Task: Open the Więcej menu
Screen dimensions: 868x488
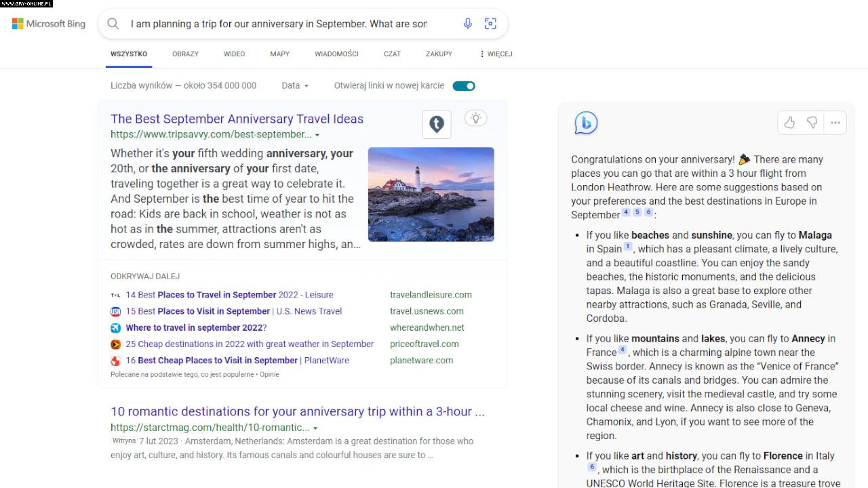Action: [496, 54]
